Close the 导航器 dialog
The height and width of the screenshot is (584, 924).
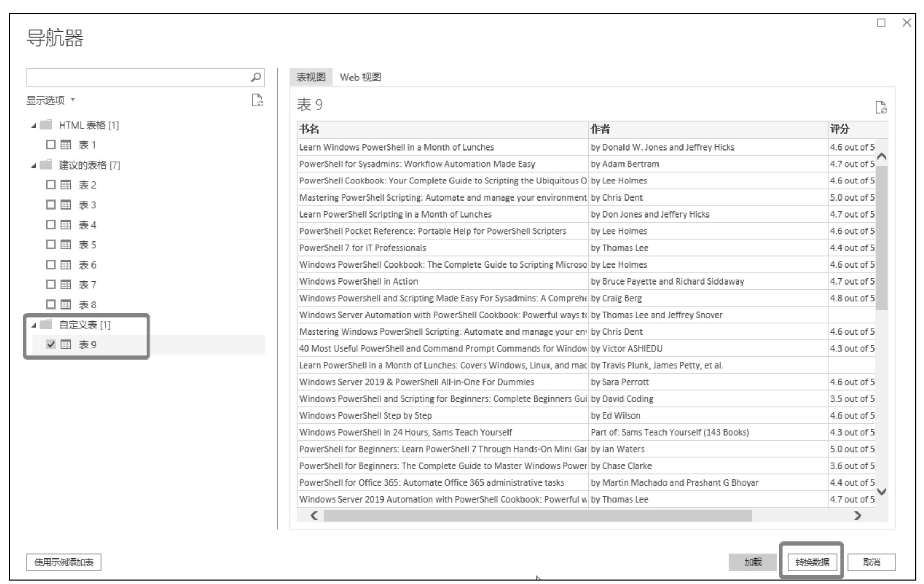pos(906,22)
